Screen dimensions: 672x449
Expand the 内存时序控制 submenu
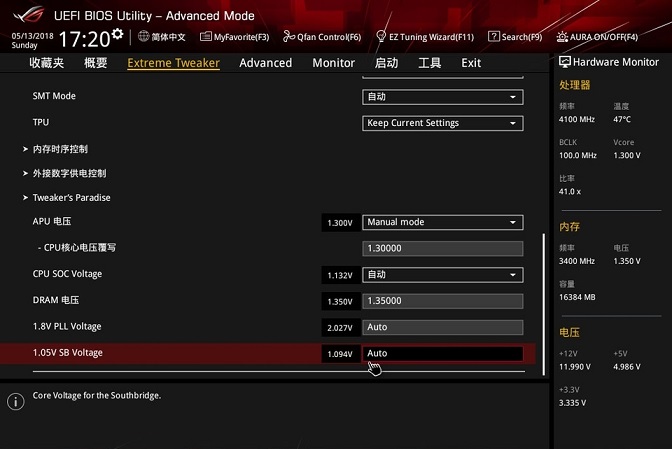60,149
